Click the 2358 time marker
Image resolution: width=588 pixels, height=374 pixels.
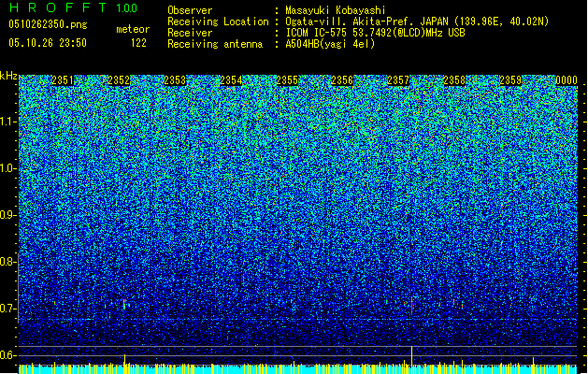(x=454, y=80)
